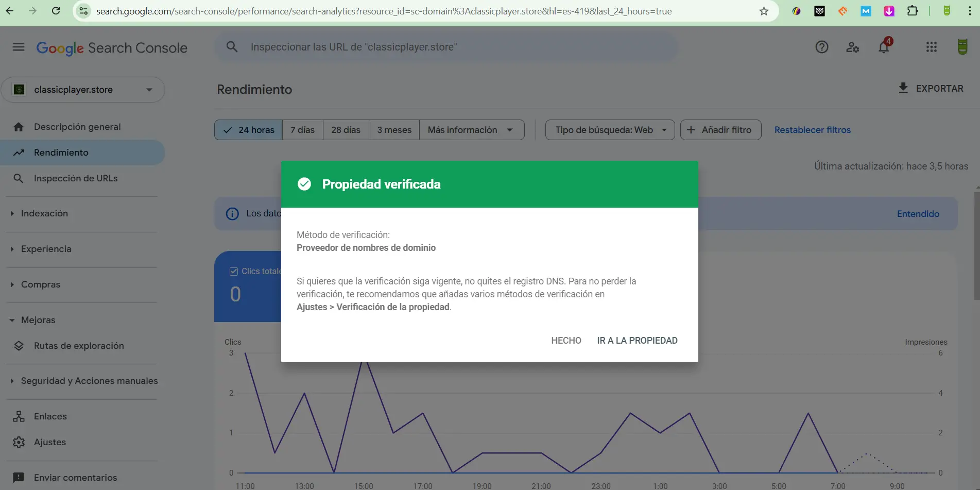
Task: Click the pink download extension icon
Action: (889, 11)
